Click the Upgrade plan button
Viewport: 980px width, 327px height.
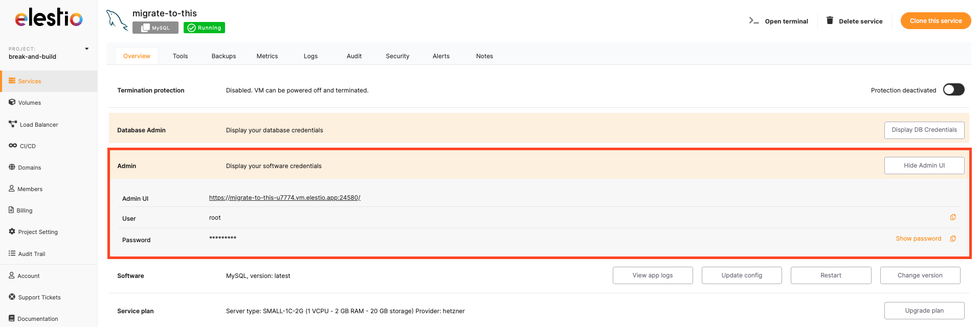924,311
